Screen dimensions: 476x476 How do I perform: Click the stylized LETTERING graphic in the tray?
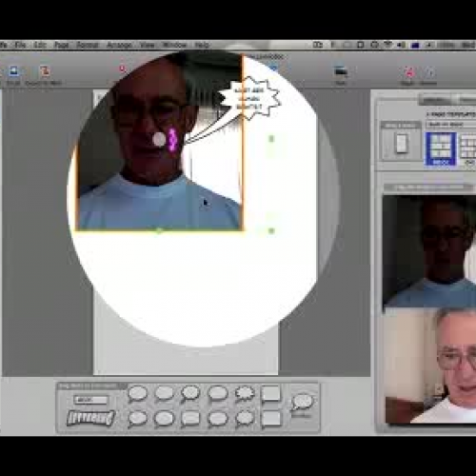pyautogui.click(x=90, y=418)
